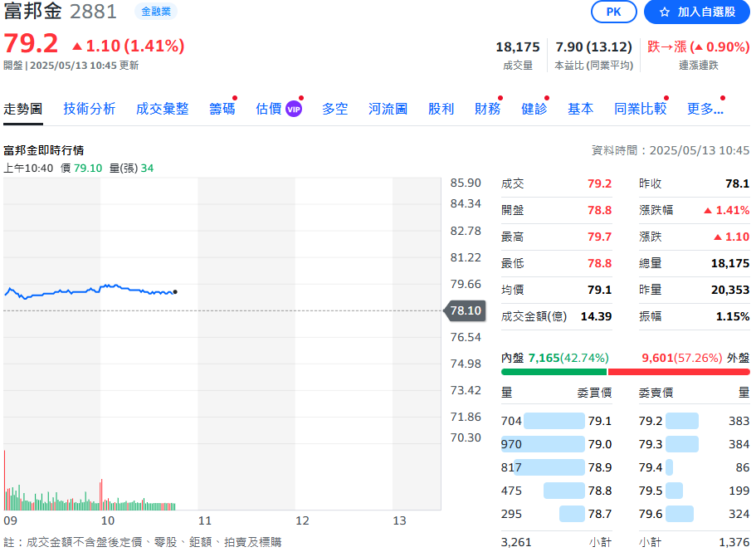Click ask volume 199

[x=739, y=491]
